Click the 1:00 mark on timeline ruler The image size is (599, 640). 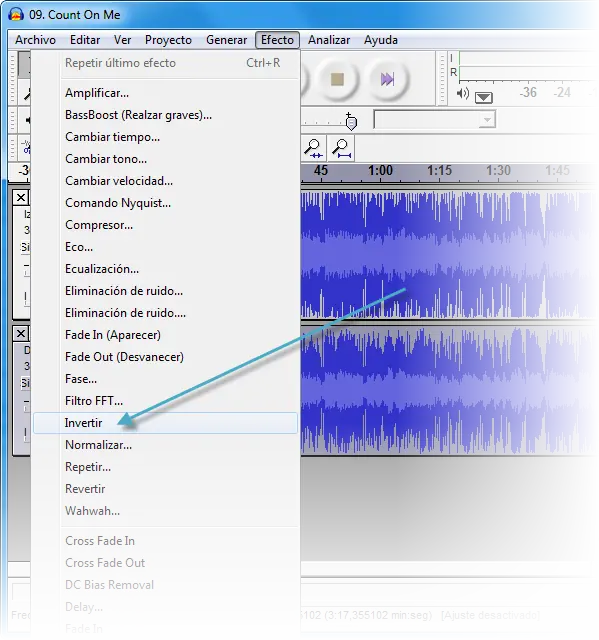coord(380,170)
